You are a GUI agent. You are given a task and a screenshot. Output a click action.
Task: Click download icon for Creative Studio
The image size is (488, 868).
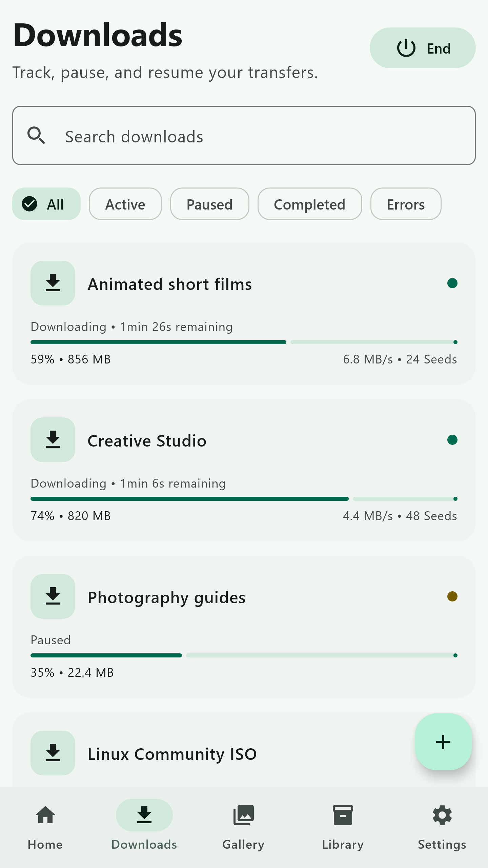click(53, 440)
